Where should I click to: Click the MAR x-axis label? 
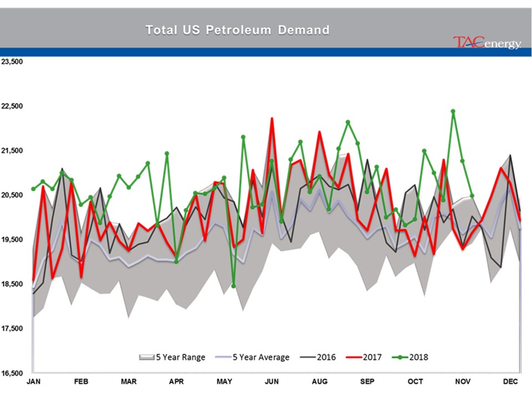click(x=129, y=382)
